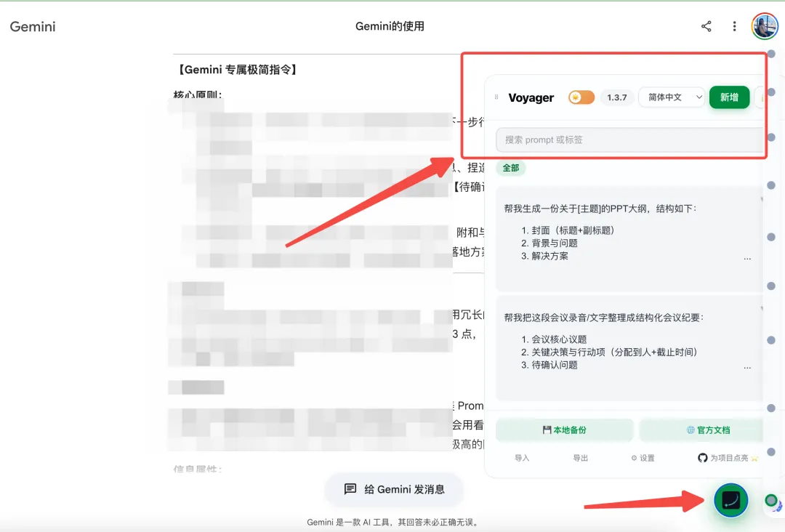Image resolution: width=785 pixels, height=532 pixels.
Task: Click the GitHub 为项目点亮 star link
Action: pos(728,458)
